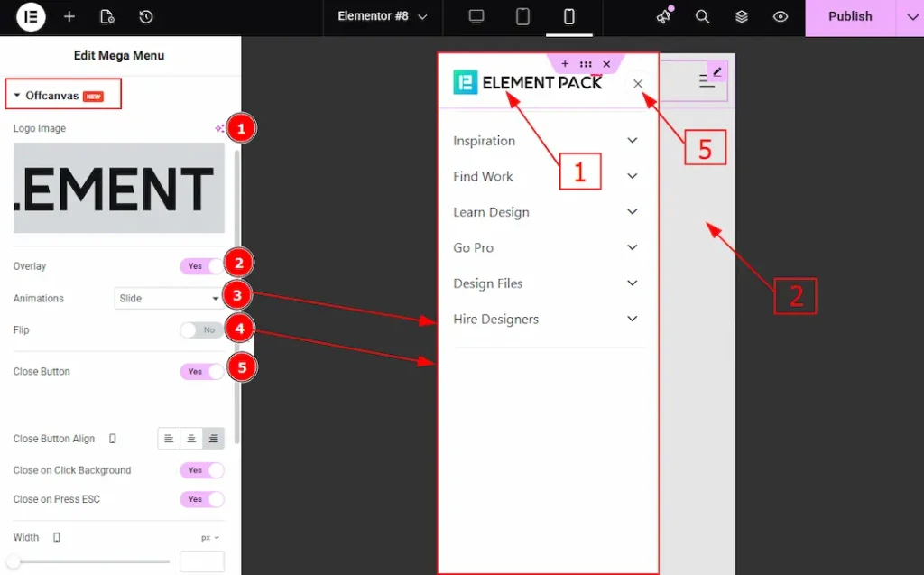
Task: Click the pencil edit widget icon
Action: (x=716, y=72)
